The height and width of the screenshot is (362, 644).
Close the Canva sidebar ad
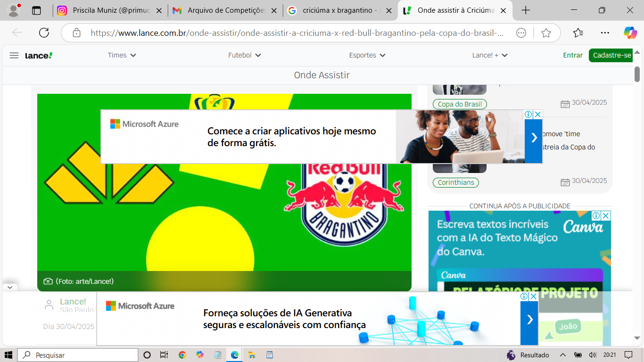[x=606, y=216]
